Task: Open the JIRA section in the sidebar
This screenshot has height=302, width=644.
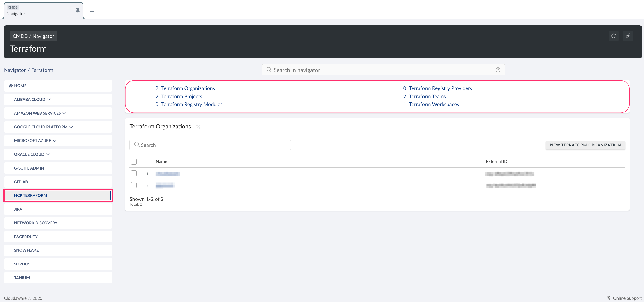Action: click(x=18, y=209)
